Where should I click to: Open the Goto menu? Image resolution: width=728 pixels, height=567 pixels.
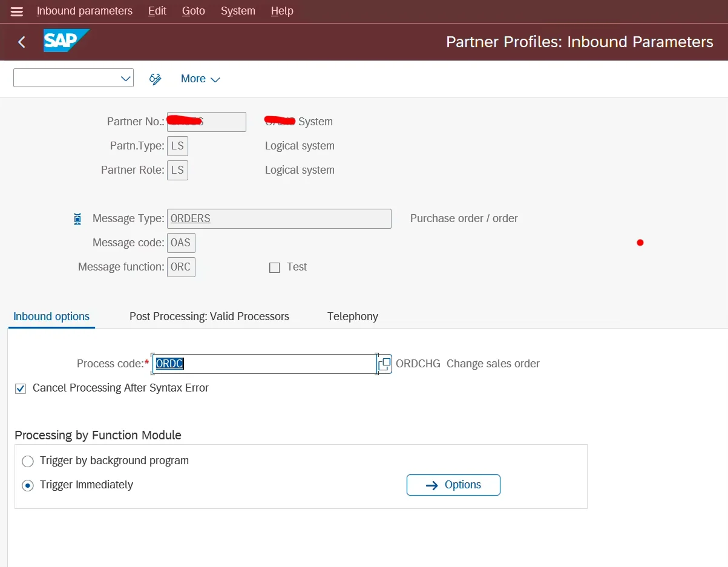(x=194, y=11)
